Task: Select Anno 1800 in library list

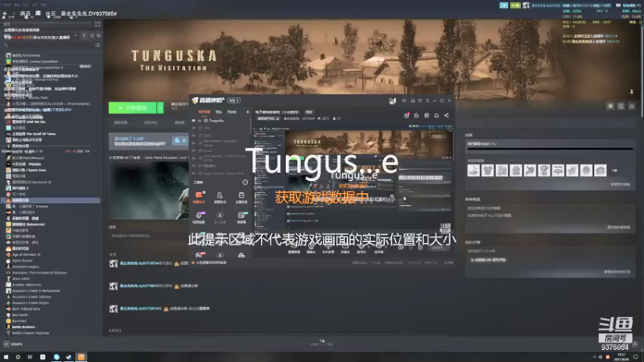Action: 21,278
